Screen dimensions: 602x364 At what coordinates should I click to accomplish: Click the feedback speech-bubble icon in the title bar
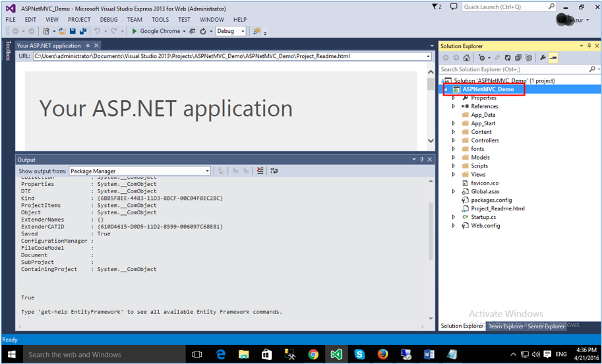coord(454,7)
